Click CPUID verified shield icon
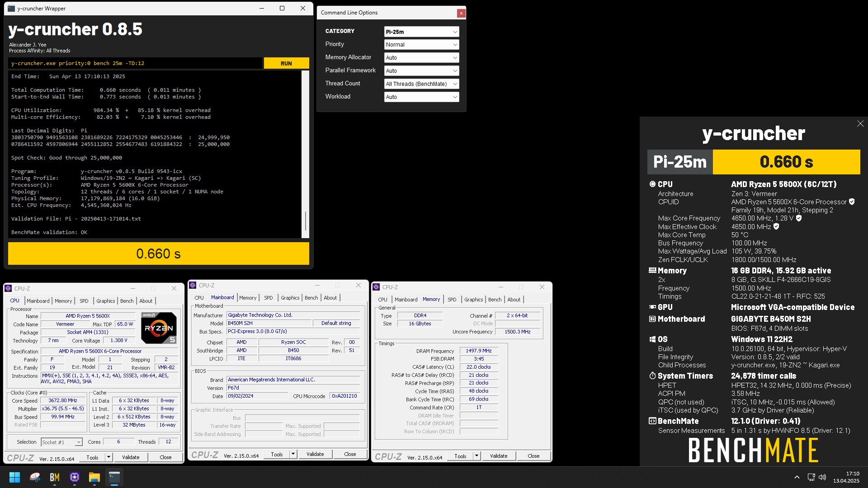The image size is (868, 488). 852,202
